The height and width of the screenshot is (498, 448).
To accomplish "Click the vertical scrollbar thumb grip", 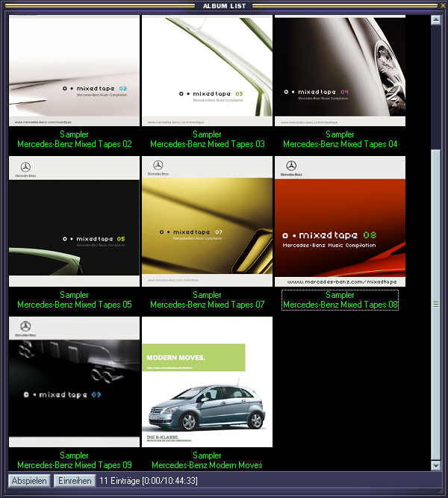I will (436, 305).
